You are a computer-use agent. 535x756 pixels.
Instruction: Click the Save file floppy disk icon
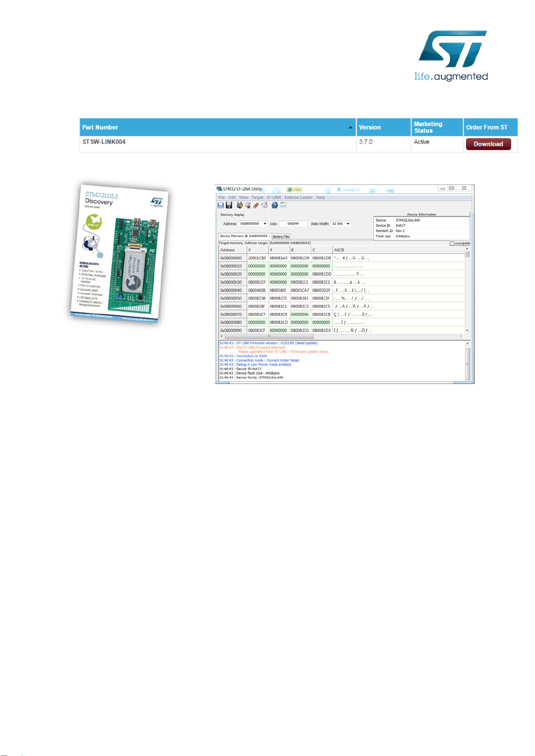coord(229,205)
